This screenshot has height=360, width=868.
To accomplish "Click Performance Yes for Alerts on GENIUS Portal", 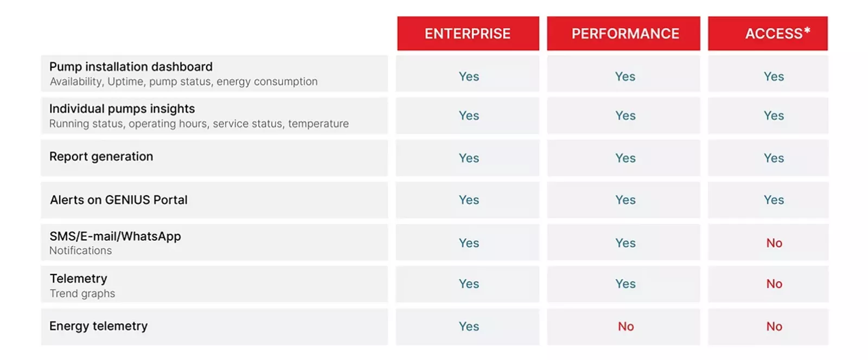I will pyautogui.click(x=625, y=200).
